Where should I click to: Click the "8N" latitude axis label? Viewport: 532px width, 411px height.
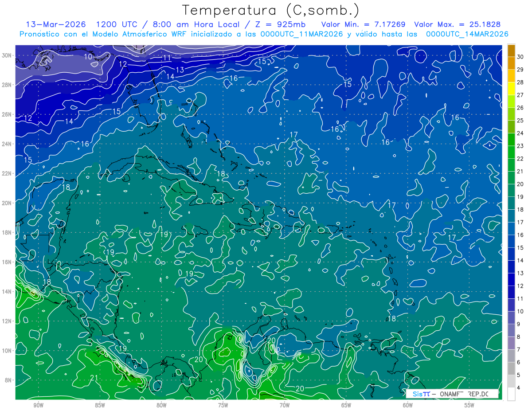(x=8, y=380)
